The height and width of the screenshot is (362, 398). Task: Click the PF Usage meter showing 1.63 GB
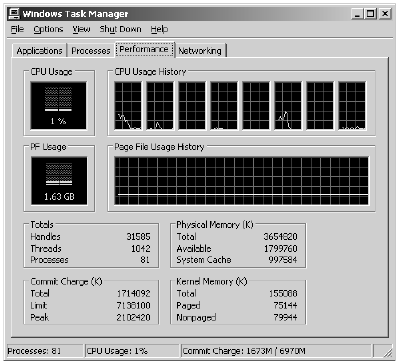click(59, 181)
